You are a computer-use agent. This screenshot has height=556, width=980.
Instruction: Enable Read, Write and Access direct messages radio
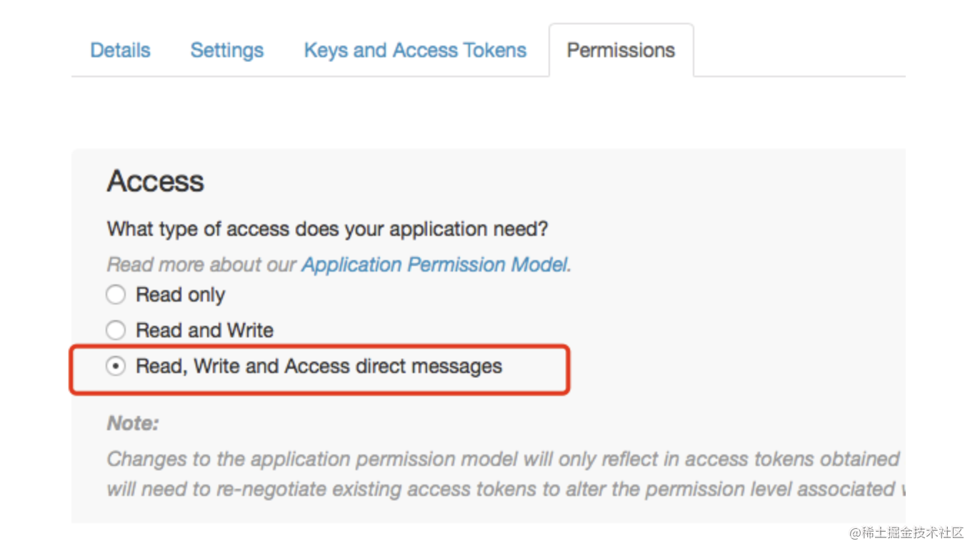click(114, 367)
